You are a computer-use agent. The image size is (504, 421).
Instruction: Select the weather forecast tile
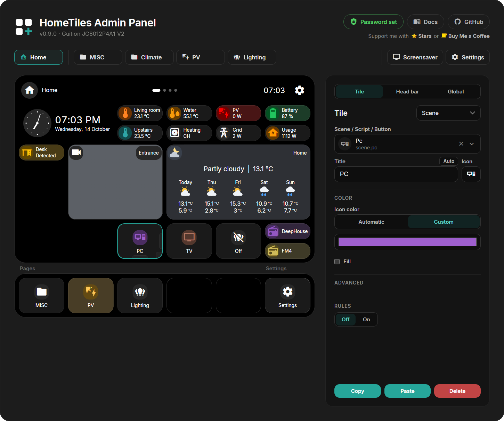click(x=238, y=182)
